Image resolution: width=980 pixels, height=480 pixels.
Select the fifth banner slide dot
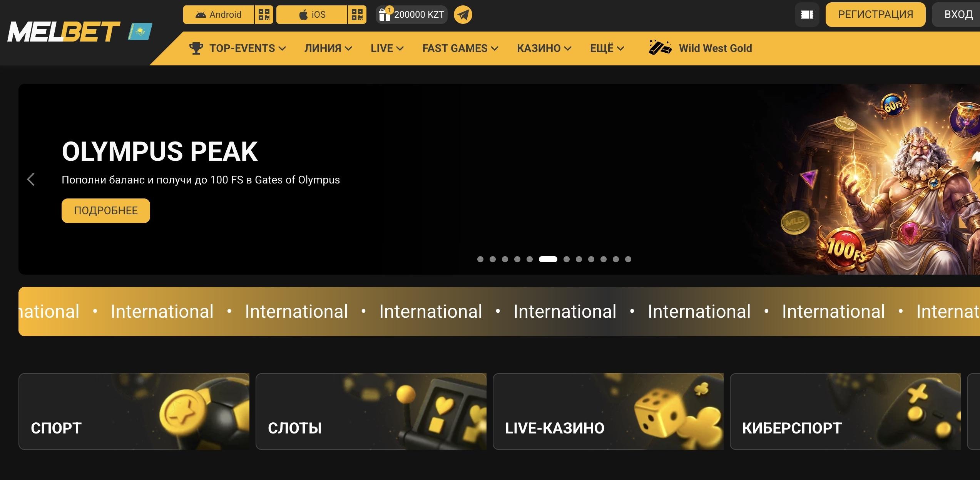(x=530, y=259)
